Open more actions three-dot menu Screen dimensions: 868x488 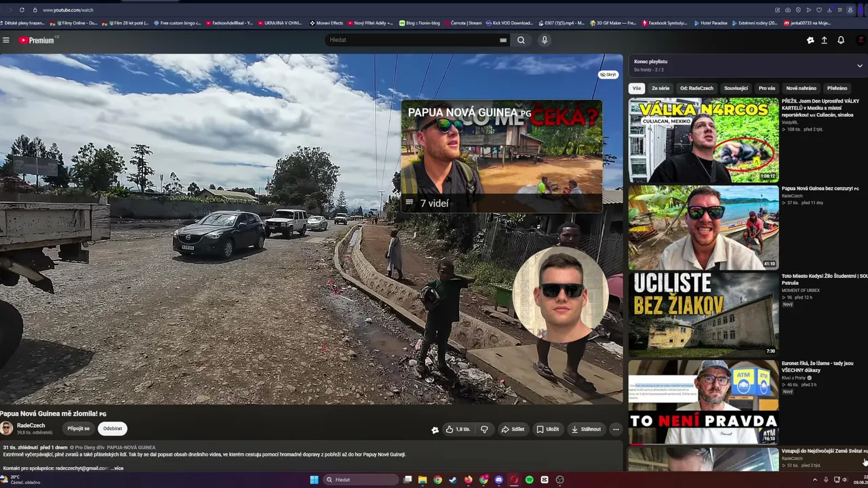[616, 429]
